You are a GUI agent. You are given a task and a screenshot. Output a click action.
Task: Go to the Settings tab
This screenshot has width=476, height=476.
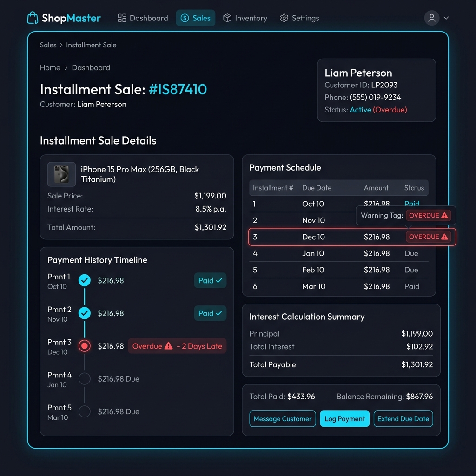(299, 18)
